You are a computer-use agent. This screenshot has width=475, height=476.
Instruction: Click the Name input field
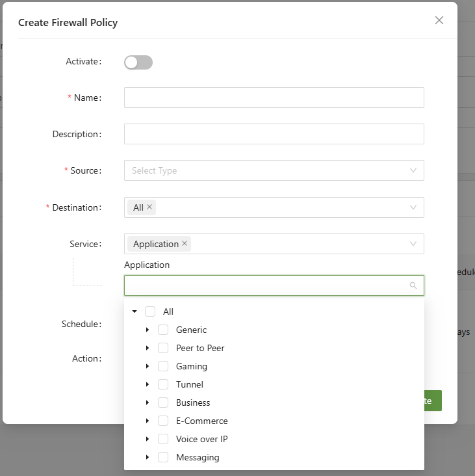click(274, 98)
